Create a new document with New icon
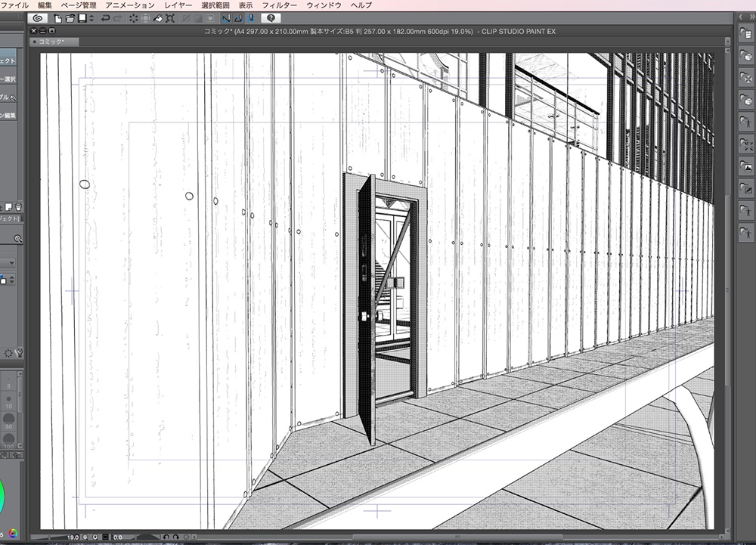The height and width of the screenshot is (545, 756). tap(58, 18)
